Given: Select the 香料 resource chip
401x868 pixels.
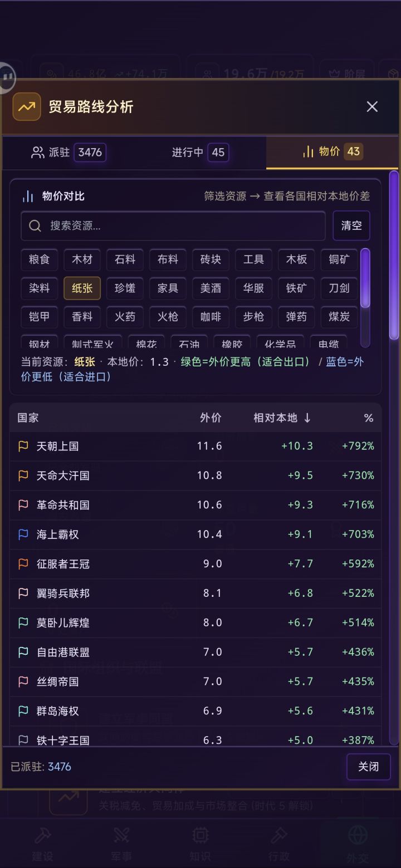Looking at the screenshot, I should (x=82, y=317).
